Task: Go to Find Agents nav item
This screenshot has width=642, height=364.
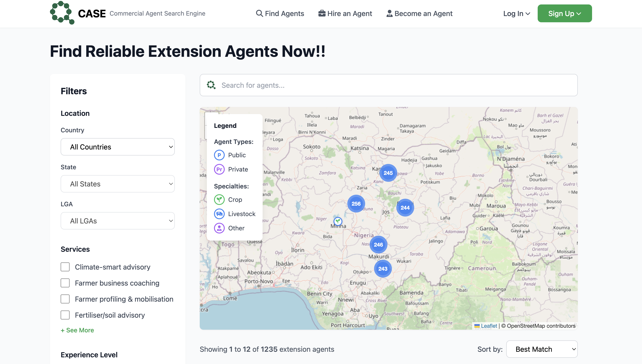Action: (x=280, y=14)
